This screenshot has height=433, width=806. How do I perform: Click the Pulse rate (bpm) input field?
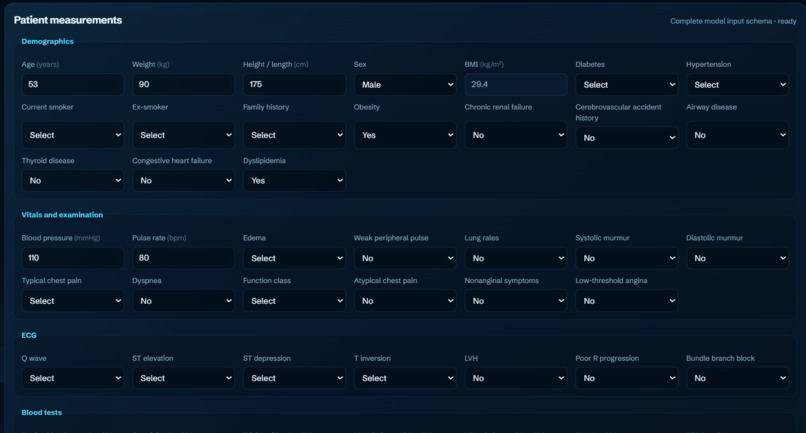point(183,258)
